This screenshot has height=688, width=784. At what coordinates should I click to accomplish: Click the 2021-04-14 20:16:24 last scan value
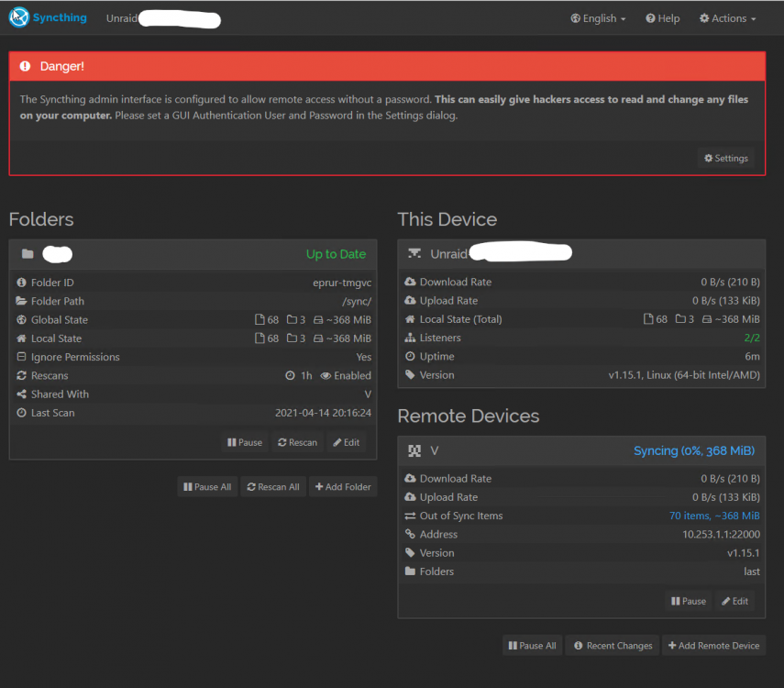pos(323,413)
